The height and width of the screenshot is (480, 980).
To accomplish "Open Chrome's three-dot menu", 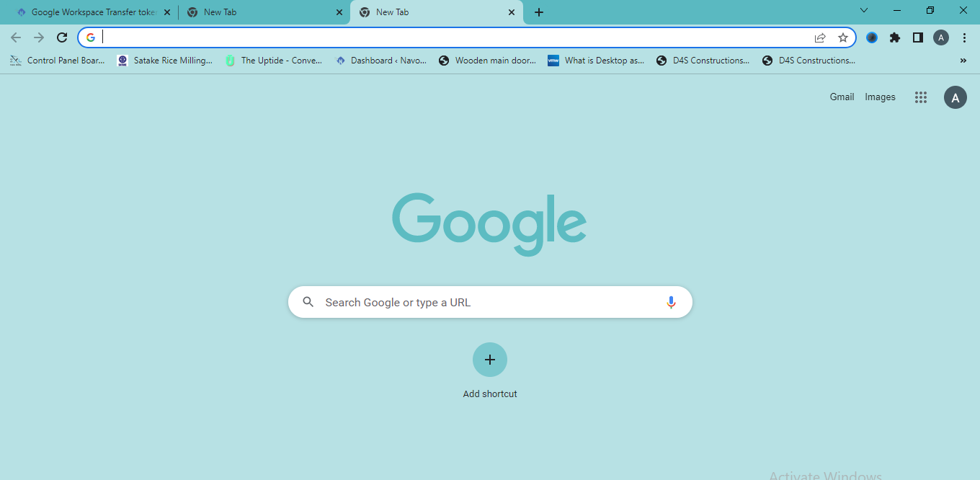I will pyautogui.click(x=965, y=37).
